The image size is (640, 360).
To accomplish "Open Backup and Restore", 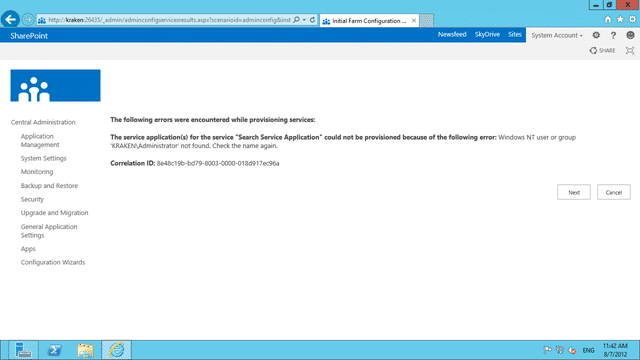I will (49, 186).
